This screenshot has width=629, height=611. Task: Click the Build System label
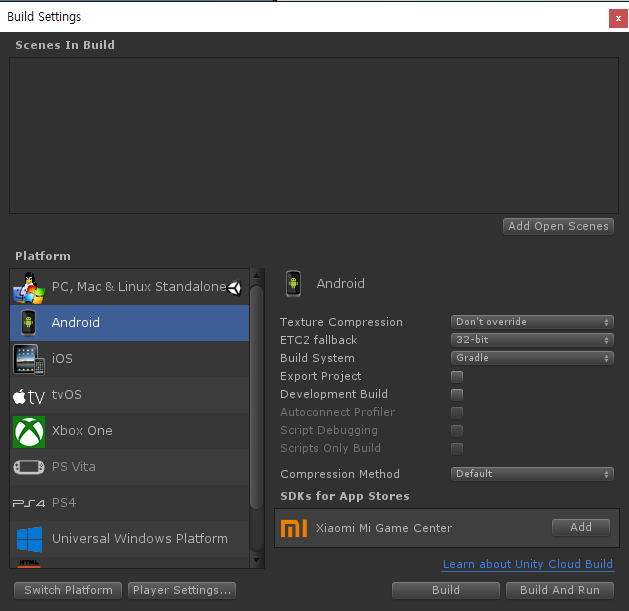317,358
